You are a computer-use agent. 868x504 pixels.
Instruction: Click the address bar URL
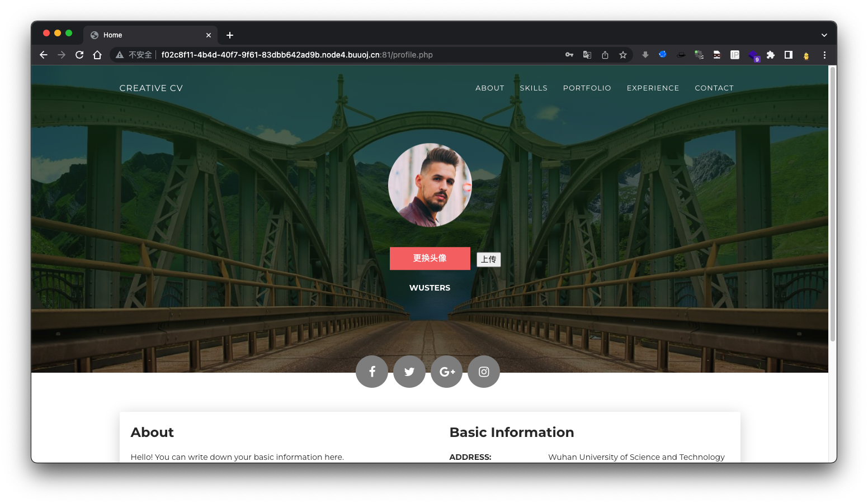297,55
